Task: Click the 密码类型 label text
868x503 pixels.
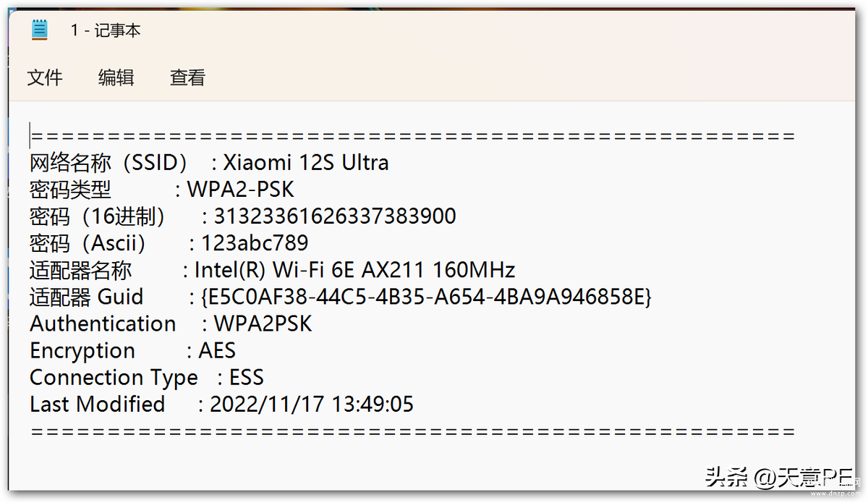Action: click(x=70, y=190)
